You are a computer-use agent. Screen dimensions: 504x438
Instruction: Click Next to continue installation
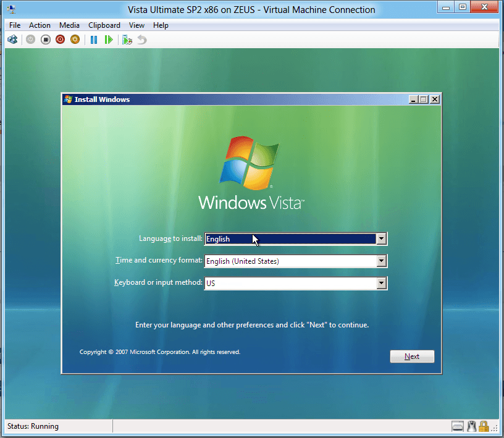tap(412, 356)
